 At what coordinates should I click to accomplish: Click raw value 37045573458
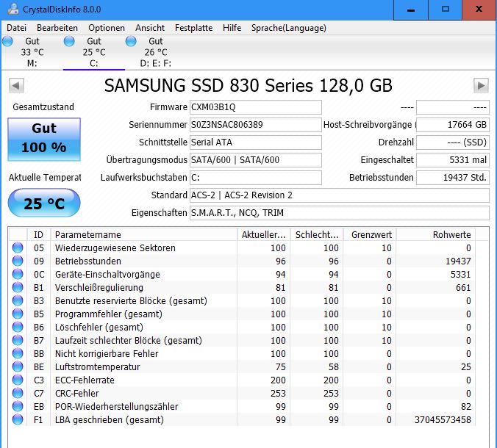[x=443, y=420]
